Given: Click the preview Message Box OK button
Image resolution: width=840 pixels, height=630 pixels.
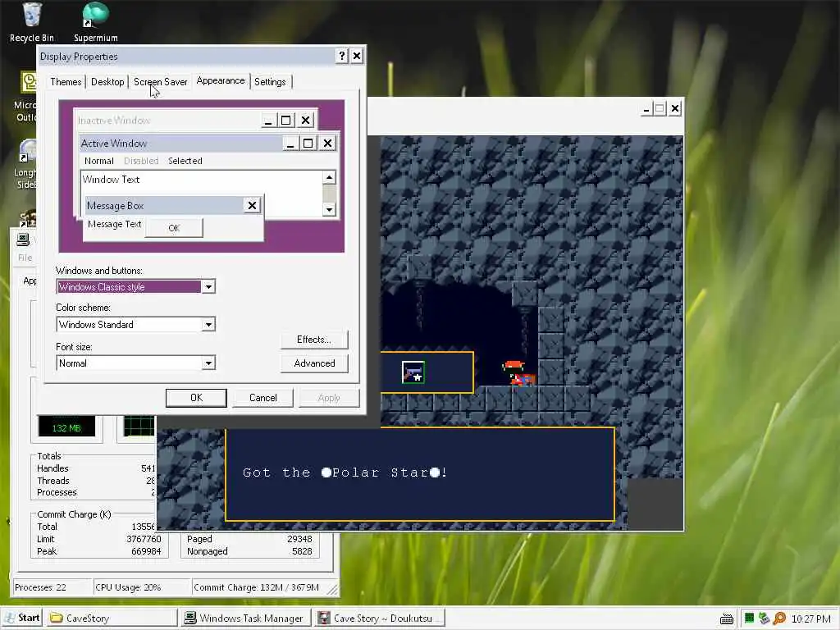Looking at the screenshot, I should tap(174, 228).
